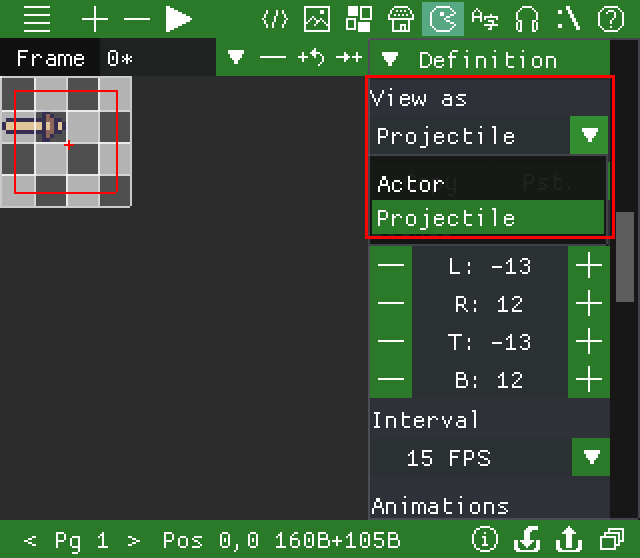Click the Pg 1 page indicator

pyautogui.click(x=82, y=542)
